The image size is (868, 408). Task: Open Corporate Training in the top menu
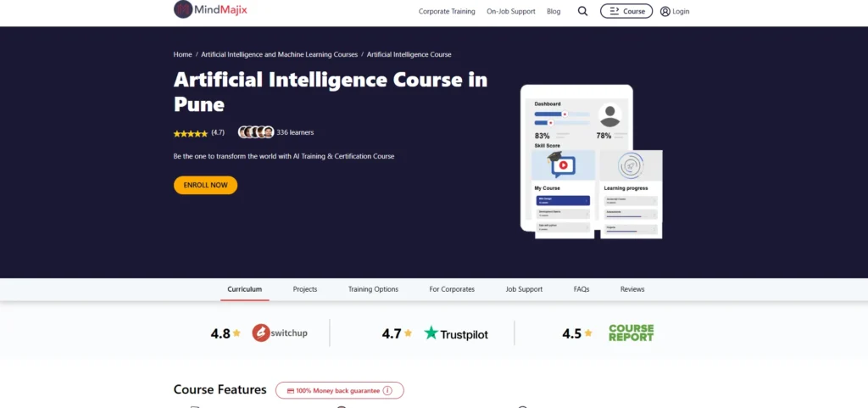pos(446,12)
